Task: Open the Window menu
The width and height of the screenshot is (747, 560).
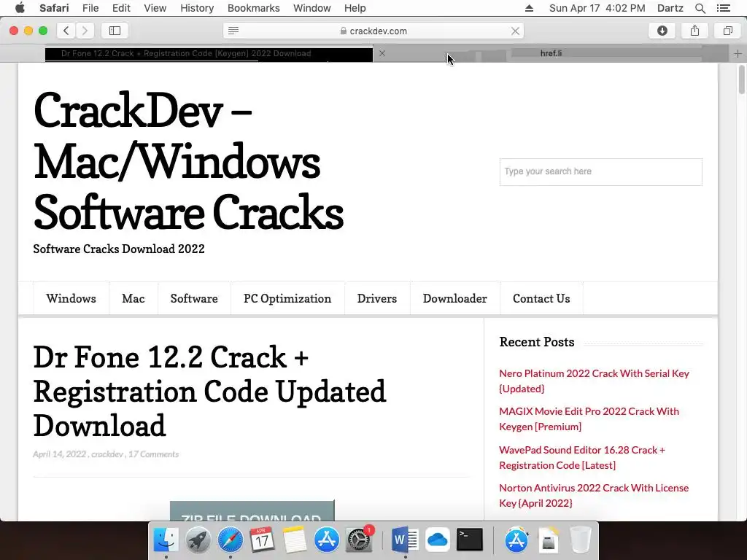Action: click(312, 8)
